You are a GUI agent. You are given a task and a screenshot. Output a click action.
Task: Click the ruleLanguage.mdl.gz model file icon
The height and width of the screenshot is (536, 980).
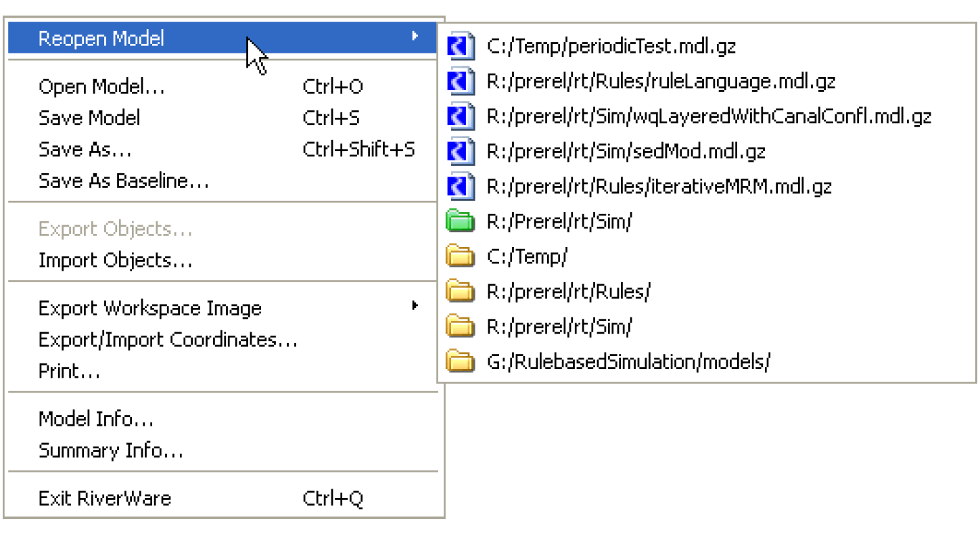pos(461,81)
